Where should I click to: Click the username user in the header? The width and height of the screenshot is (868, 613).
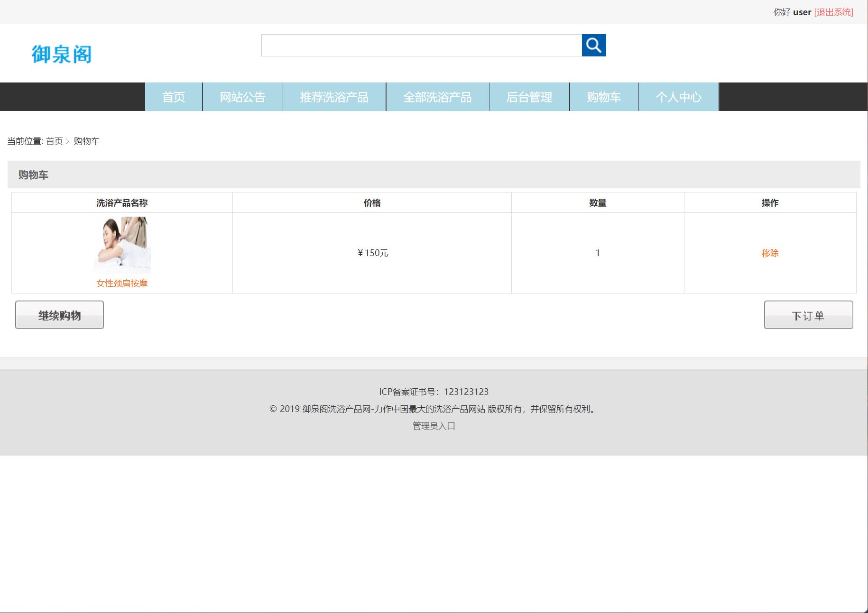point(803,12)
